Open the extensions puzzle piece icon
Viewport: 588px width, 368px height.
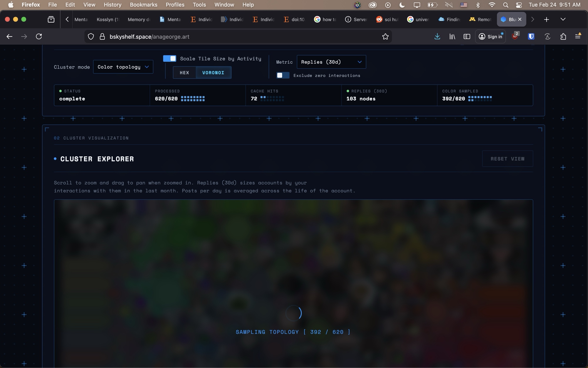click(563, 37)
